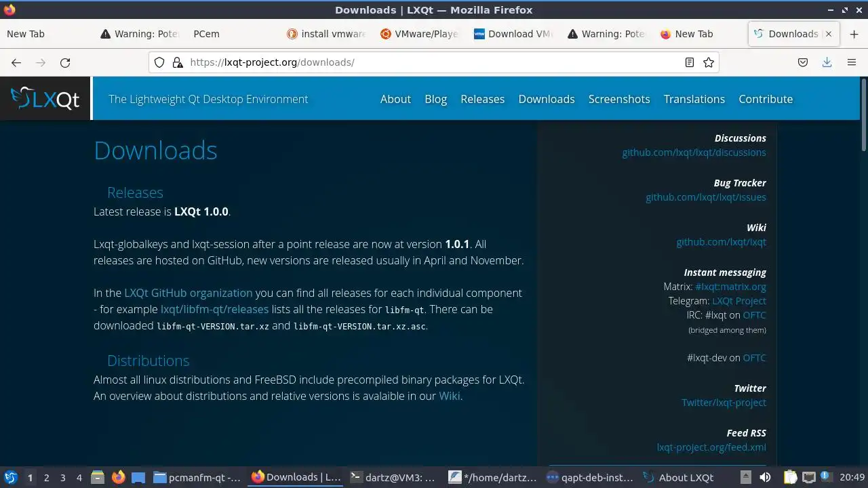Click the Releases section heading
The width and height of the screenshot is (868, 488).
[135, 192]
